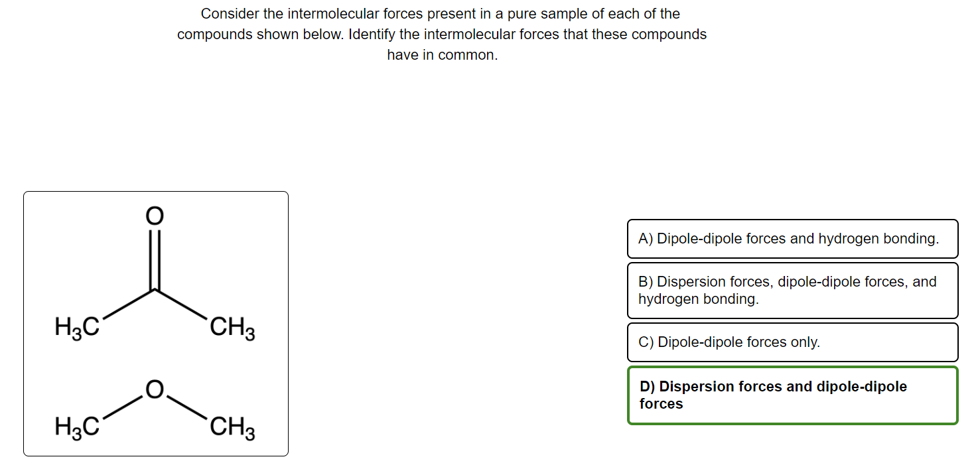
Task: Click the right CH3 label on acetone
Action: click(x=232, y=326)
